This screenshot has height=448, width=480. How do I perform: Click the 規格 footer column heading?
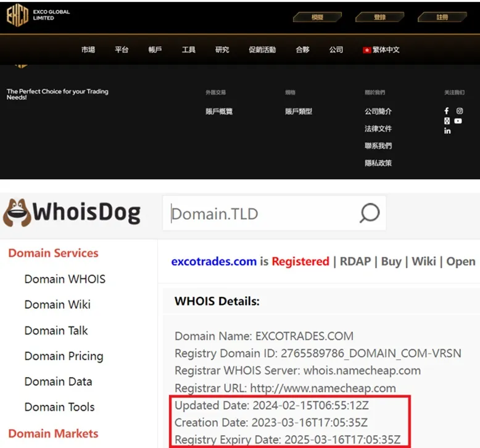[290, 92]
